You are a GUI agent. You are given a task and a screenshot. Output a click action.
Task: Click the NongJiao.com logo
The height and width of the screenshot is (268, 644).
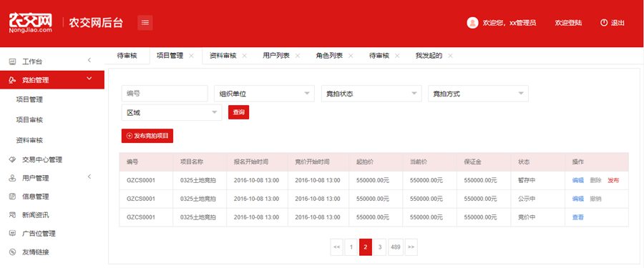[x=31, y=23]
